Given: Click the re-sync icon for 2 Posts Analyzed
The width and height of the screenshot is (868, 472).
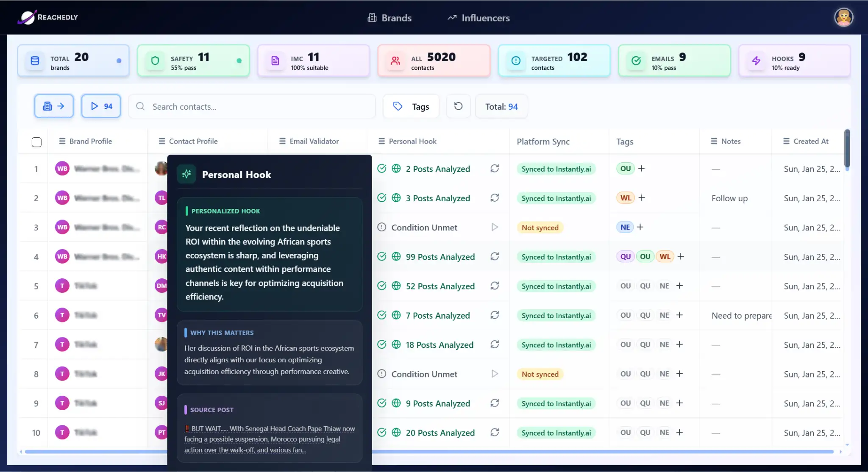Looking at the screenshot, I should point(495,169).
